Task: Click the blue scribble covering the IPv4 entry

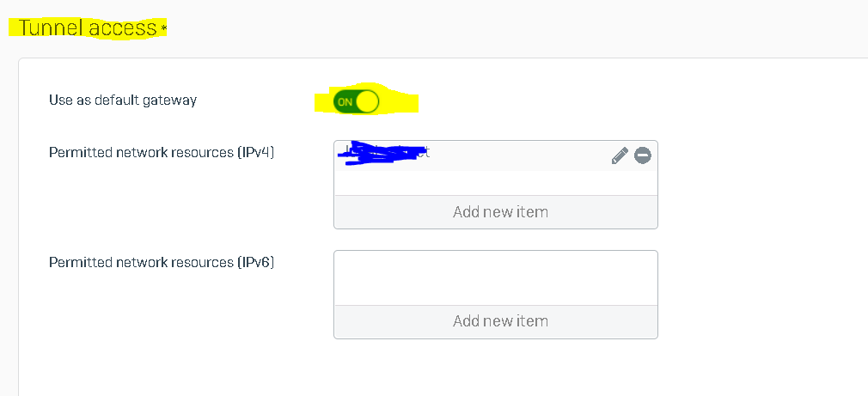Action: [382, 153]
